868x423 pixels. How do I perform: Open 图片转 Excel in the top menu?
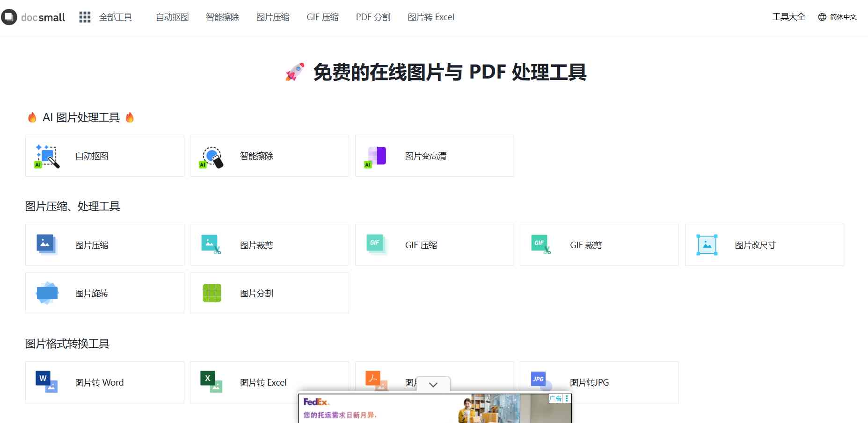430,17
